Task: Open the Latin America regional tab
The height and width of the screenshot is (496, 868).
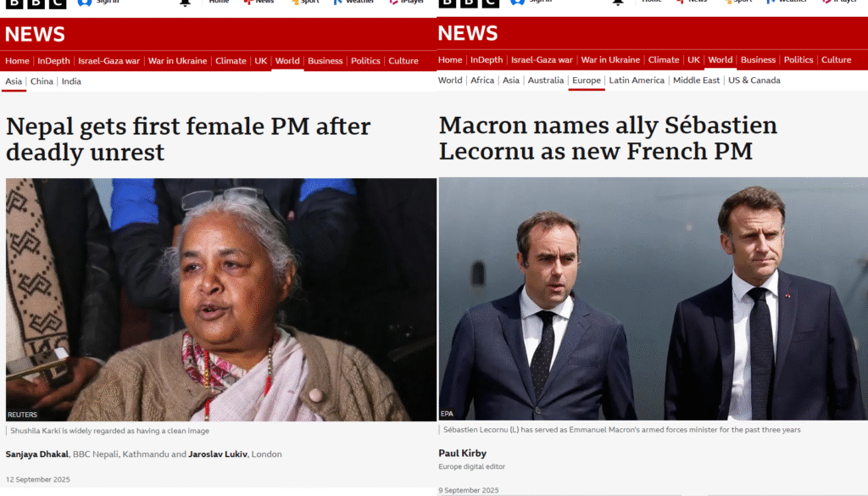Action: 636,81
